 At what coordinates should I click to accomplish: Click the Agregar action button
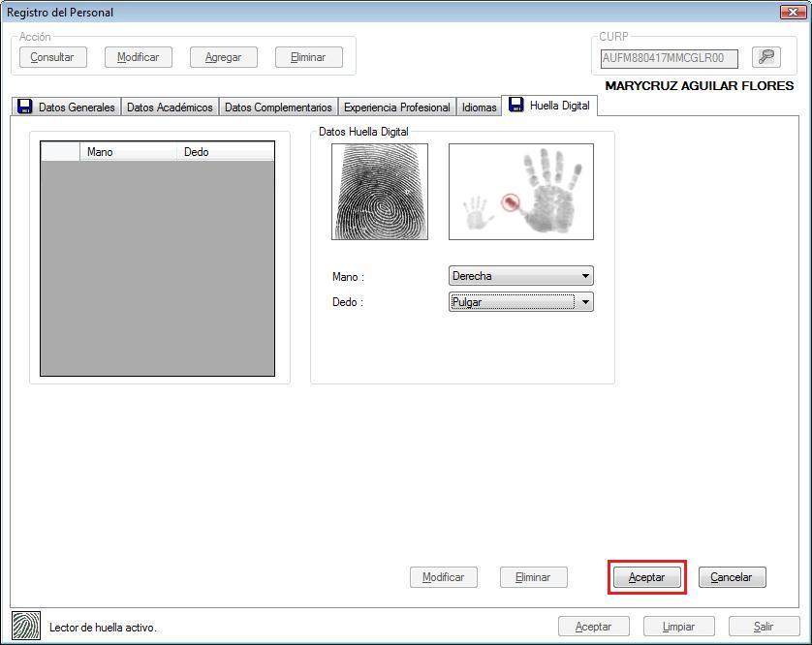point(224,57)
